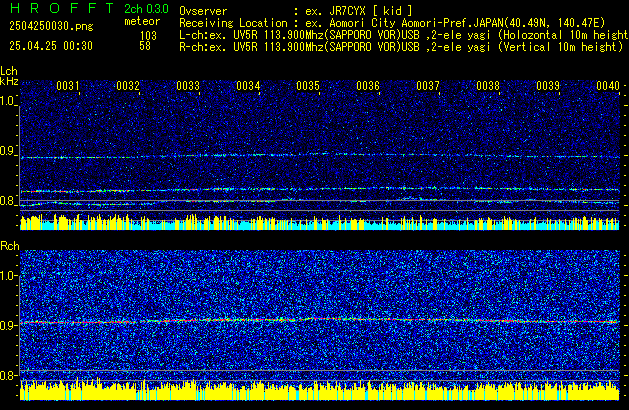The height and width of the screenshot is (410, 629).
Task: Click the Lch yellow level bar graph
Action: pos(320,223)
